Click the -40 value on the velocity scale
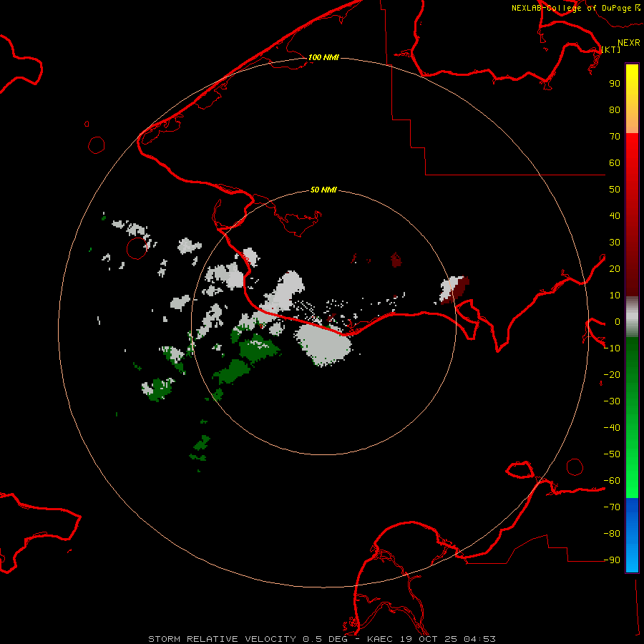Viewport: 644px width, 644px height. coord(612,428)
